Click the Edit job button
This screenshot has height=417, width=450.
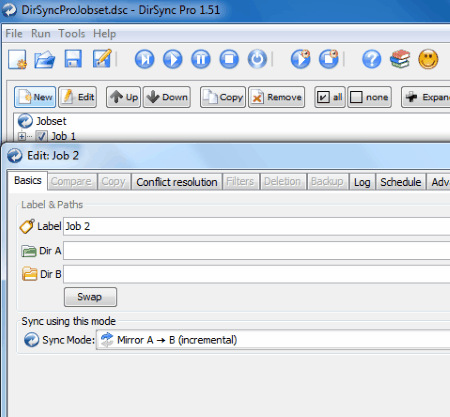pos(78,97)
